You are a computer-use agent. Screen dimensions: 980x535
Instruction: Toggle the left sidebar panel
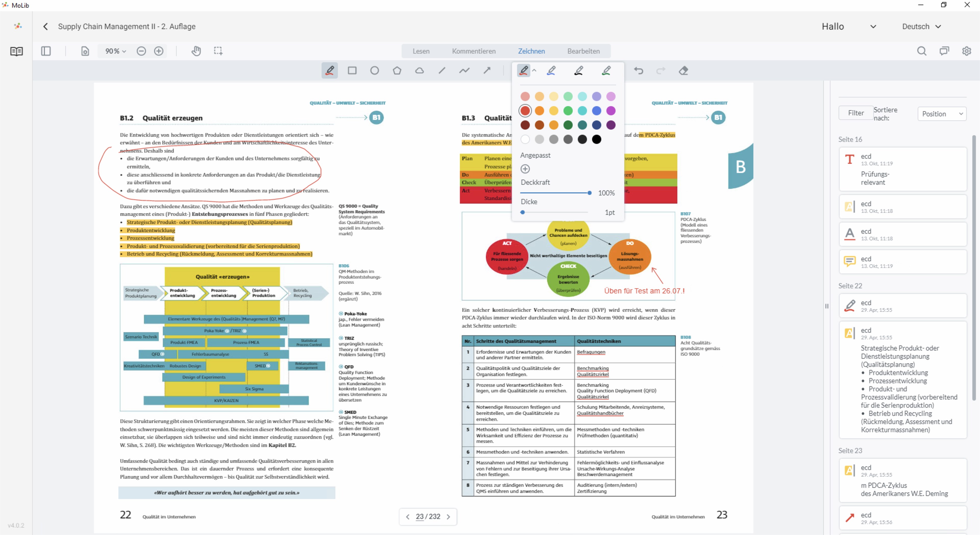(x=46, y=51)
